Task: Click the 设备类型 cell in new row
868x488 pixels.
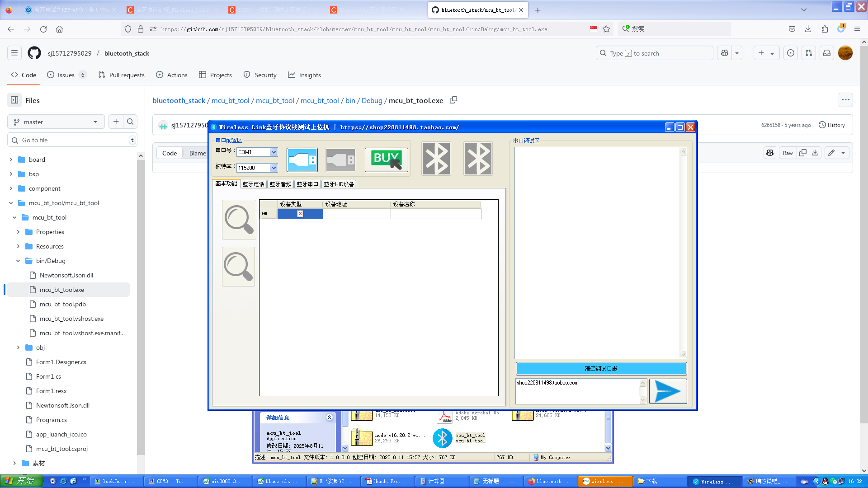Action: point(300,214)
